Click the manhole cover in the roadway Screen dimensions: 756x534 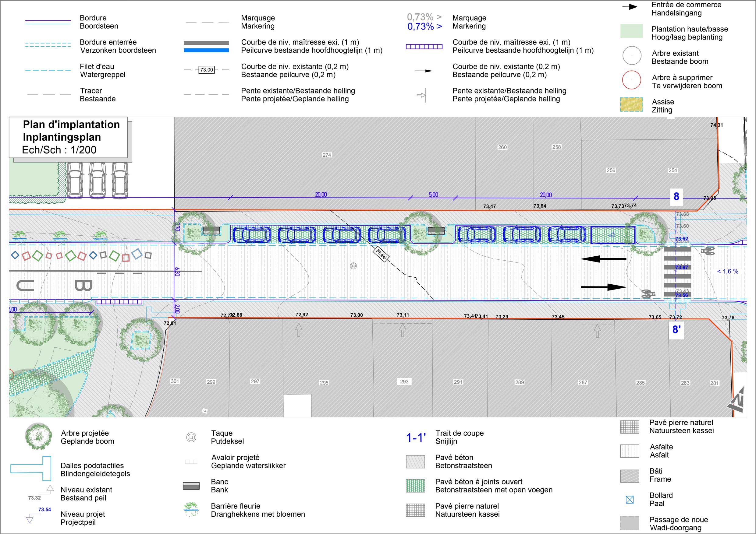point(353,265)
